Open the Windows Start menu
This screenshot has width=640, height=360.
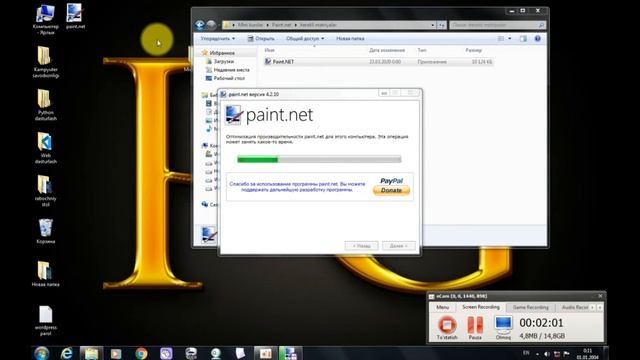click(42, 353)
